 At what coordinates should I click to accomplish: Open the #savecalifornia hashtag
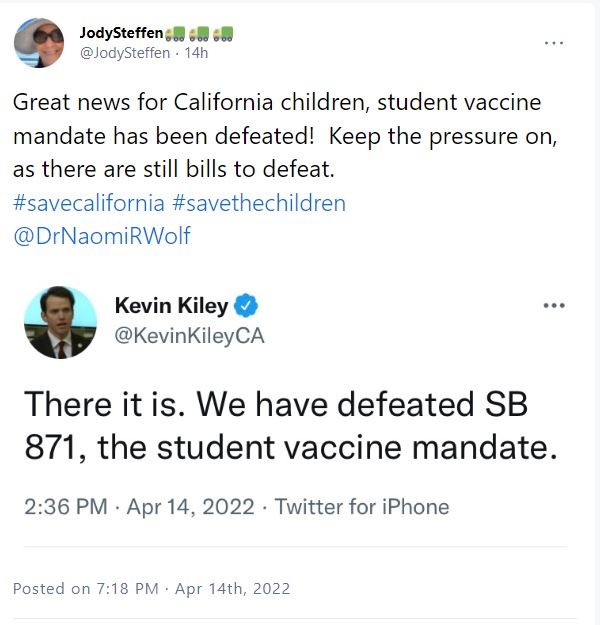pos(89,203)
